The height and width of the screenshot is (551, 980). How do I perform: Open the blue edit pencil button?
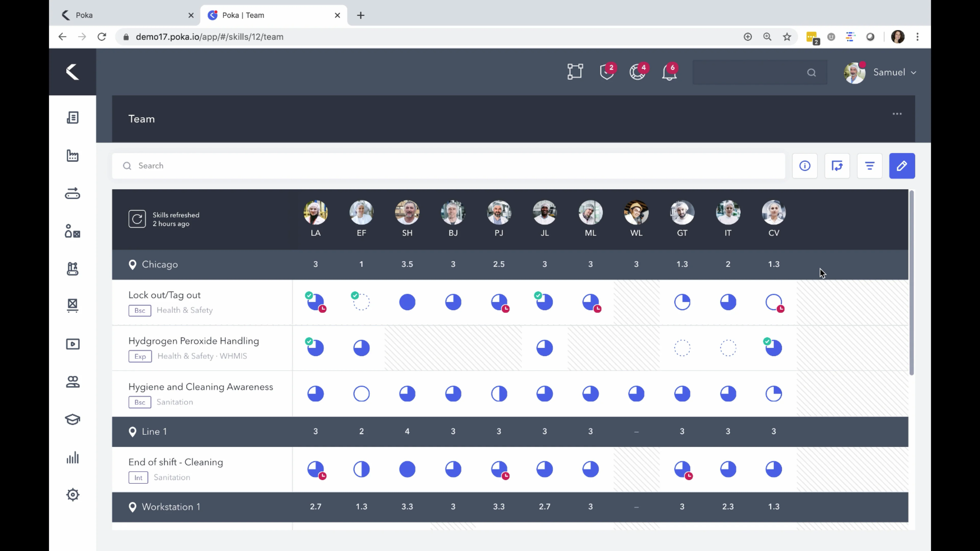(902, 166)
